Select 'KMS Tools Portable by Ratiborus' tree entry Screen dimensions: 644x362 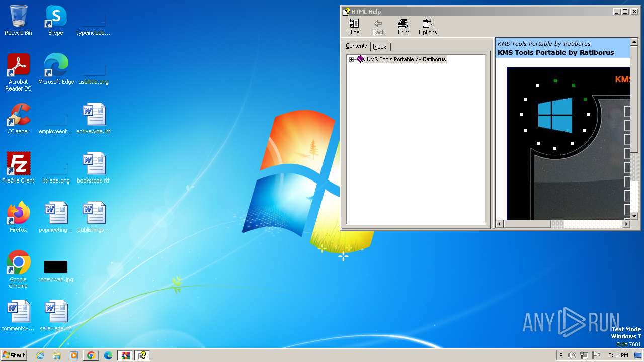click(406, 59)
